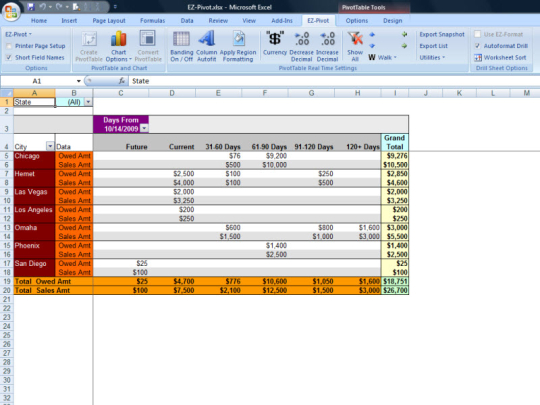Image resolution: width=540 pixels, height=405 pixels.
Task: Open PivotTable Design tab
Action: click(x=393, y=21)
